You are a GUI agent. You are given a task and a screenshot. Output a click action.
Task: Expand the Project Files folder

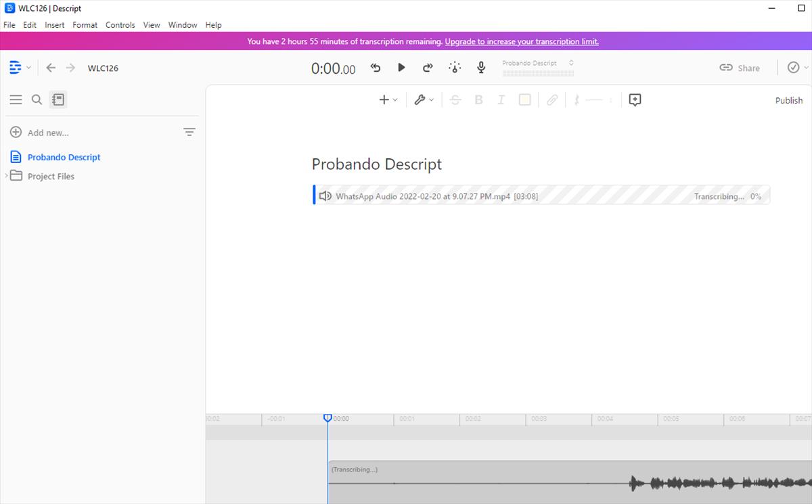7,176
